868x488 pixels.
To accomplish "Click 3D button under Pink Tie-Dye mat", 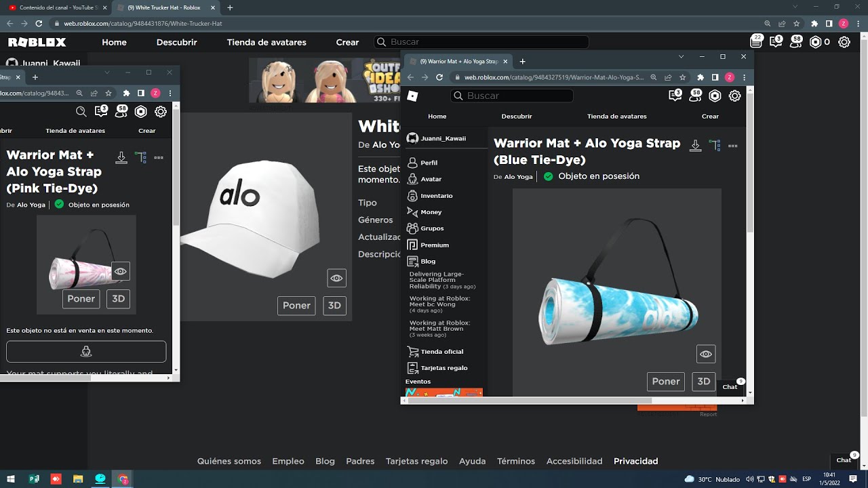I will pos(118,299).
